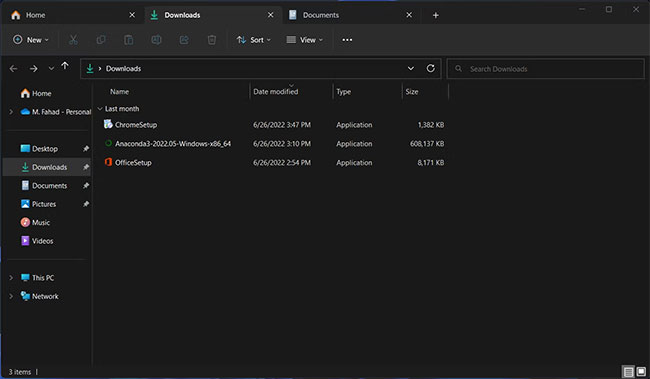Screen dimensions: 650x379
Task: Unpin Downloads using its pin icon
Action: [x=86, y=167]
